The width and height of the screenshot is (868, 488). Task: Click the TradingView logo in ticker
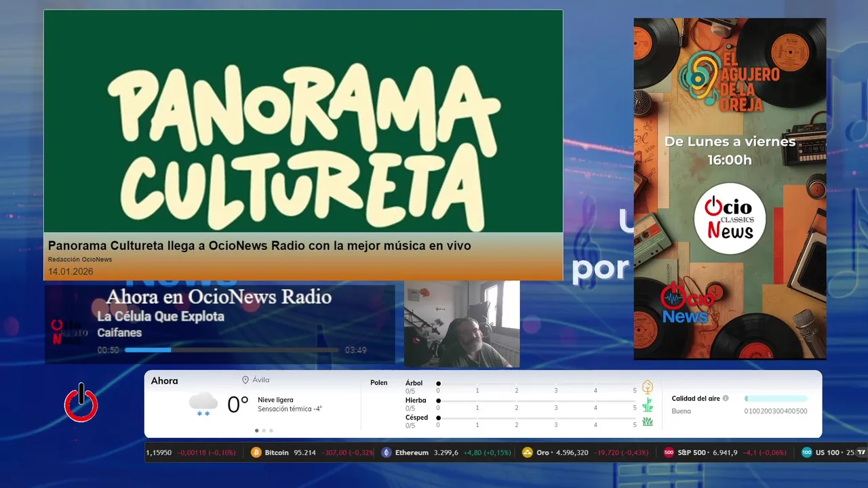point(861,452)
